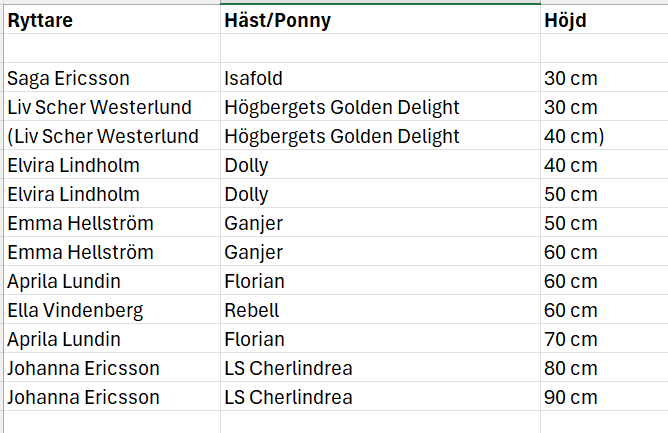The image size is (668, 433).
Task: Click the empty cell below the Ryttare header
Action: click(x=112, y=49)
